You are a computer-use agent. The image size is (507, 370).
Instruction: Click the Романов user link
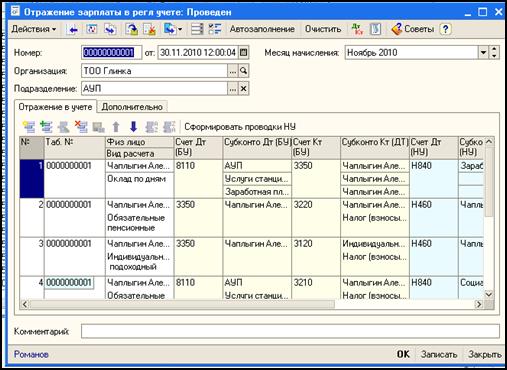(31, 354)
